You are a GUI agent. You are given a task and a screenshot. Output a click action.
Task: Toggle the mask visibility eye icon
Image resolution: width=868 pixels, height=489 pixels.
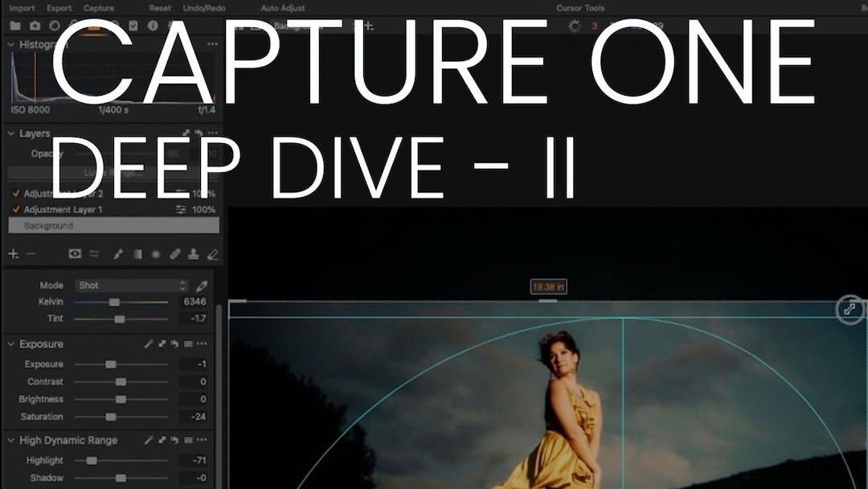tap(75, 253)
